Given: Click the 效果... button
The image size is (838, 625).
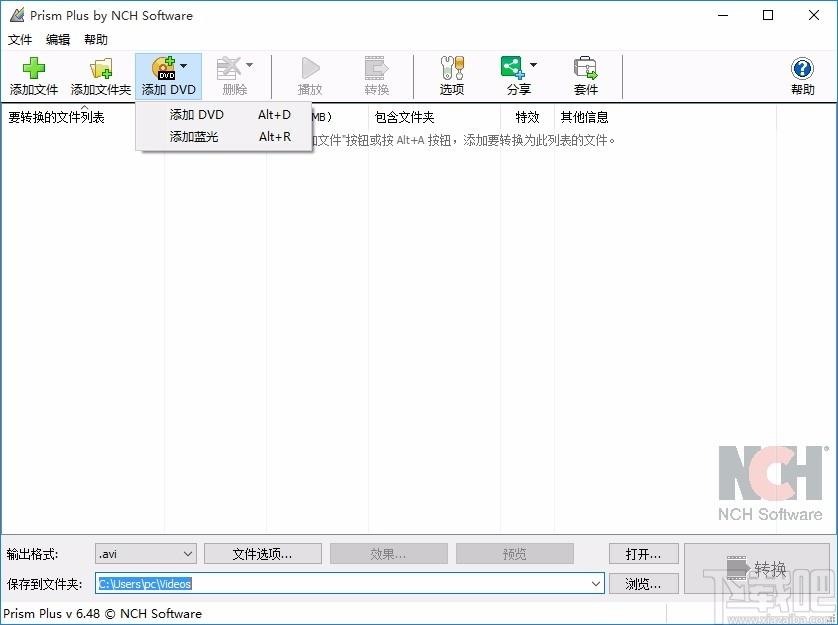Looking at the screenshot, I should tap(389, 554).
